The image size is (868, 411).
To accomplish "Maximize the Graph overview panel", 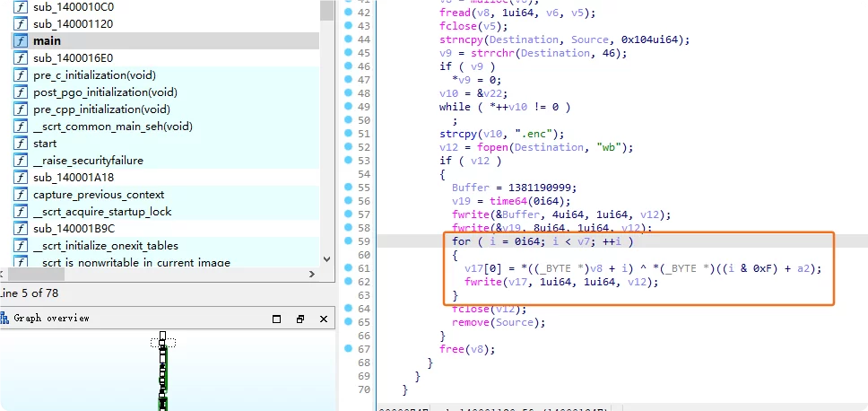I will tap(276, 319).
